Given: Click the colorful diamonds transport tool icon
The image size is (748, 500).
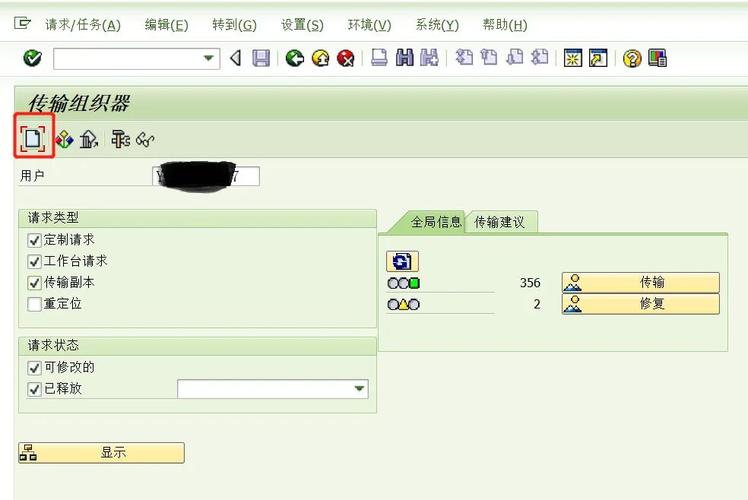Looking at the screenshot, I should point(64,139).
